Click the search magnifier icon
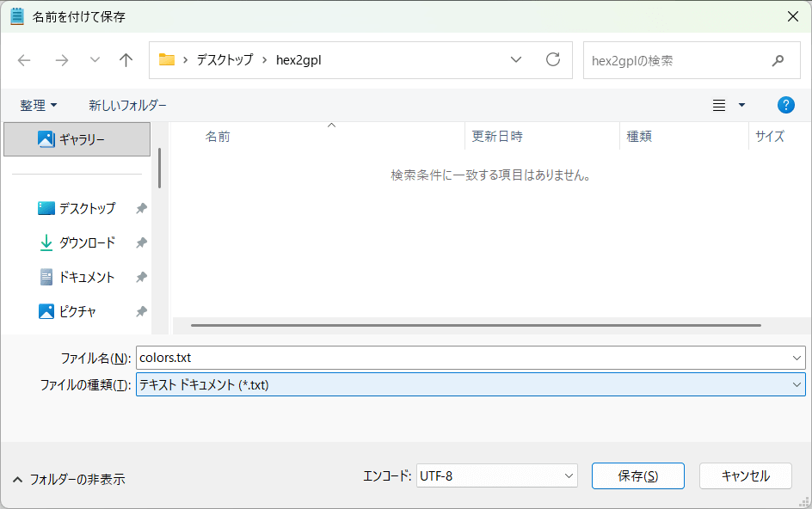 pyautogui.click(x=778, y=60)
